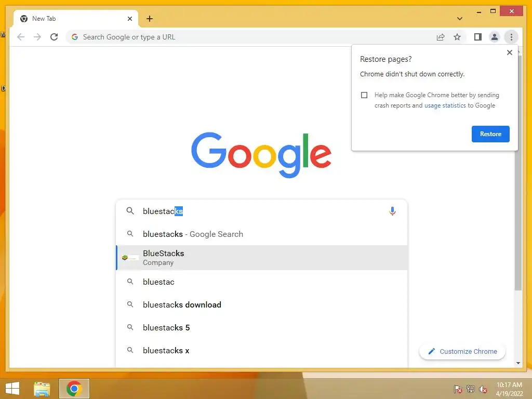
Task: Minimize the Chrome window
Action: coord(478,11)
